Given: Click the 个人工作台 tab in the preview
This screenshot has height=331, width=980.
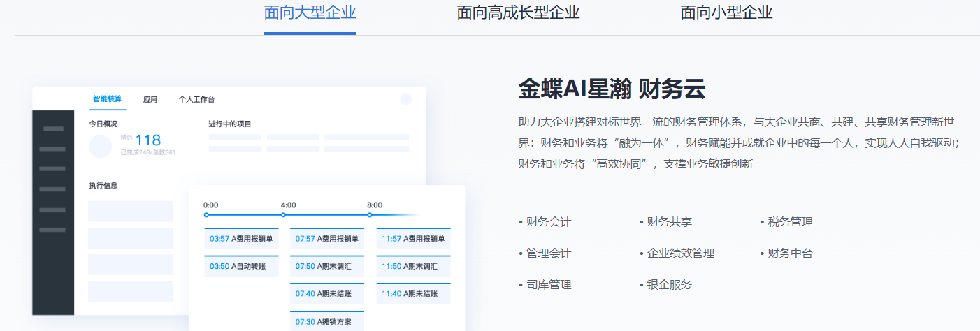Looking at the screenshot, I should coord(196,99).
